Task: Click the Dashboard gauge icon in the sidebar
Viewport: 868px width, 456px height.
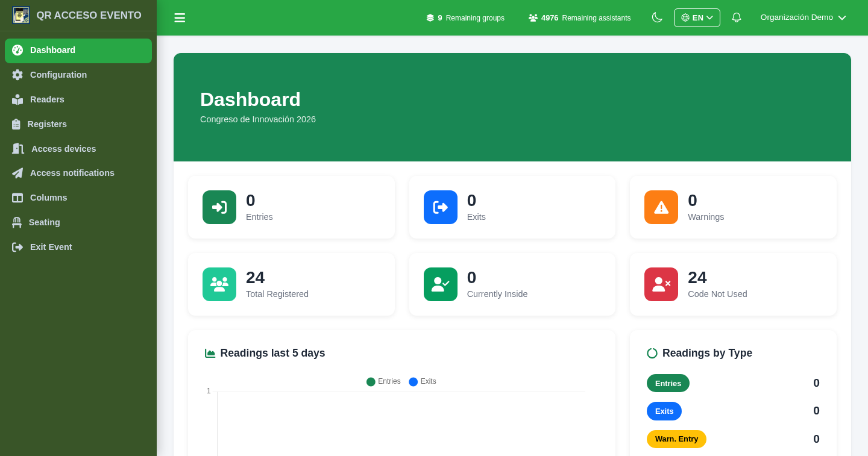Action: 17,50
